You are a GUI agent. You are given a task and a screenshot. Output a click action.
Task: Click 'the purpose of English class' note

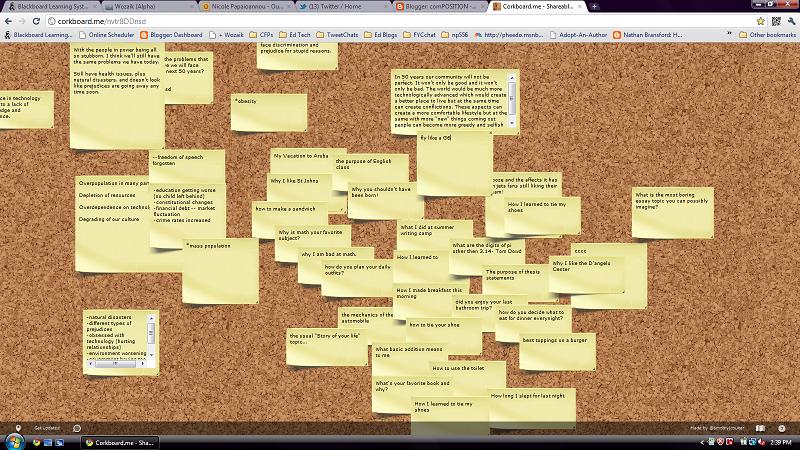point(371,171)
